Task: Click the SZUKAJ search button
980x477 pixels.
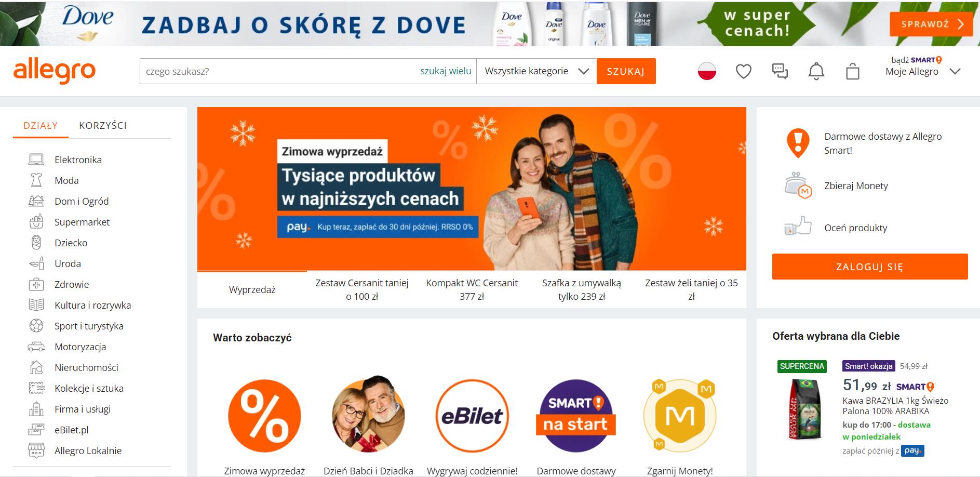Action: pos(626,71)
